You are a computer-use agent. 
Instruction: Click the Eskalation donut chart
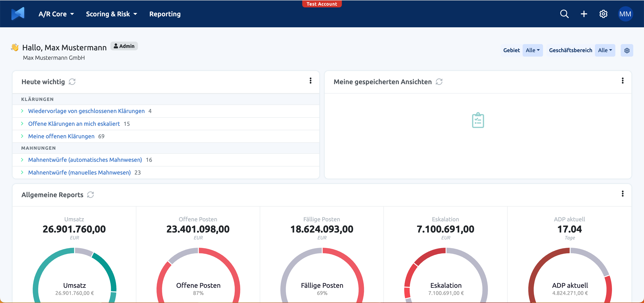click(446, 275)
